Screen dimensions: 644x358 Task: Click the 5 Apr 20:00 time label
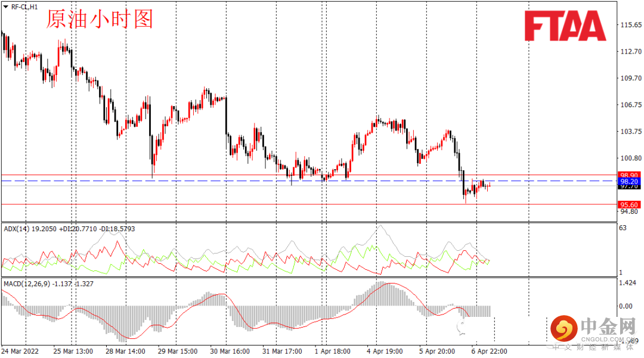[437, 351]
